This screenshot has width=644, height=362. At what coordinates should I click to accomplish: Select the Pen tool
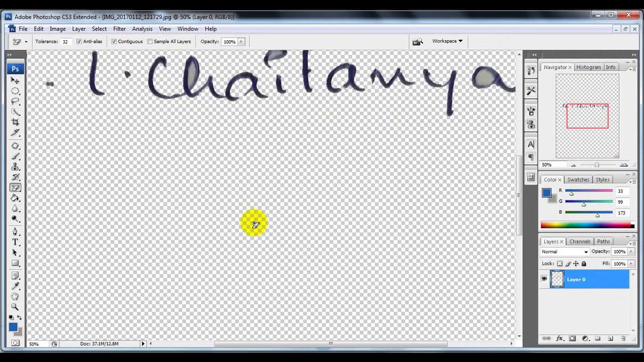pos(15,232)
